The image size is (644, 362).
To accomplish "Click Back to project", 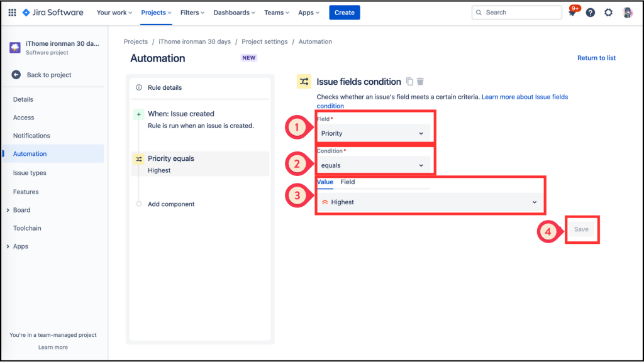I will click(x=49, y=75).
